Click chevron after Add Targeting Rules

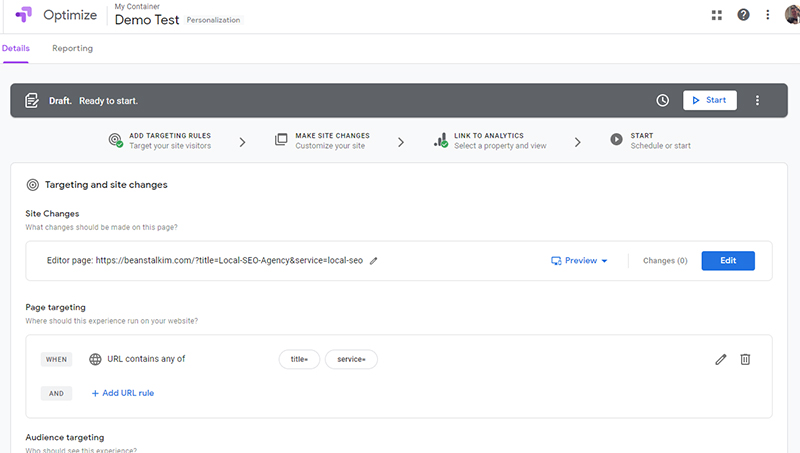pos(242,142)
